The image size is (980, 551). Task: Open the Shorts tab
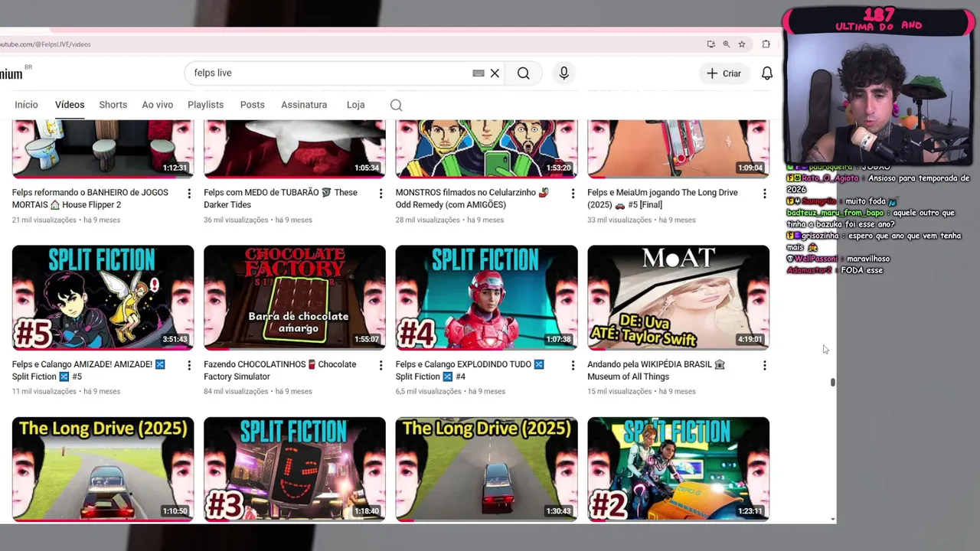click(x=113, y=105)
